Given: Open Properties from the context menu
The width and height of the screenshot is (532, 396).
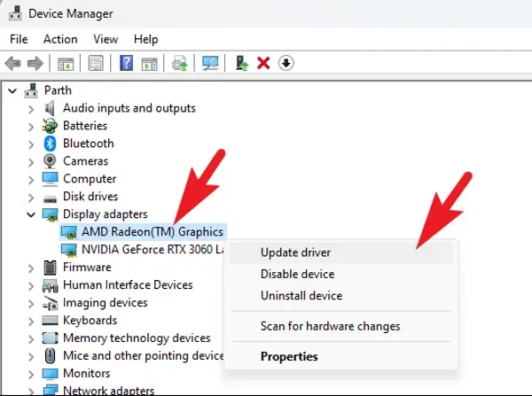Looking at the screenshot, I should pyautogui.click(x=341, y=357).
